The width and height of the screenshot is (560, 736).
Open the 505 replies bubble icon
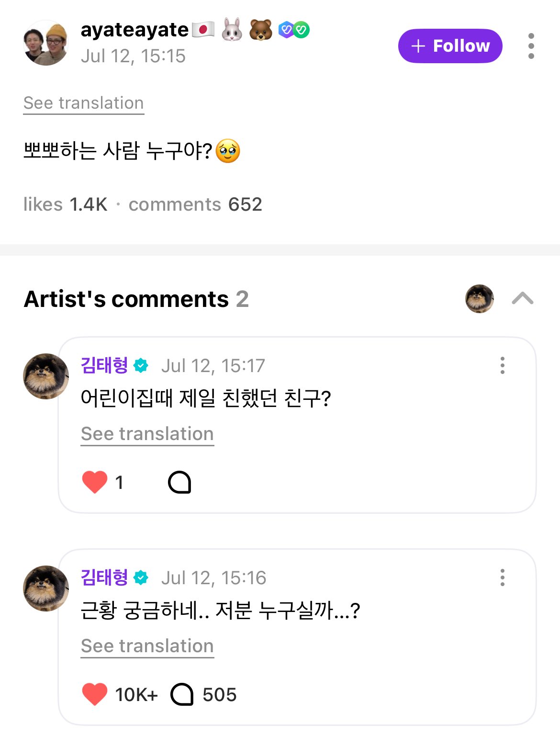pyautogui.click(x=182, y=694)
